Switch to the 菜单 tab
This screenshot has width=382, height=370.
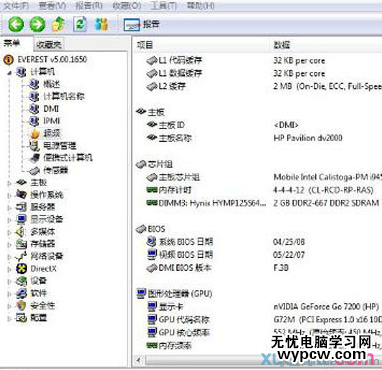[x=12, y=43]
